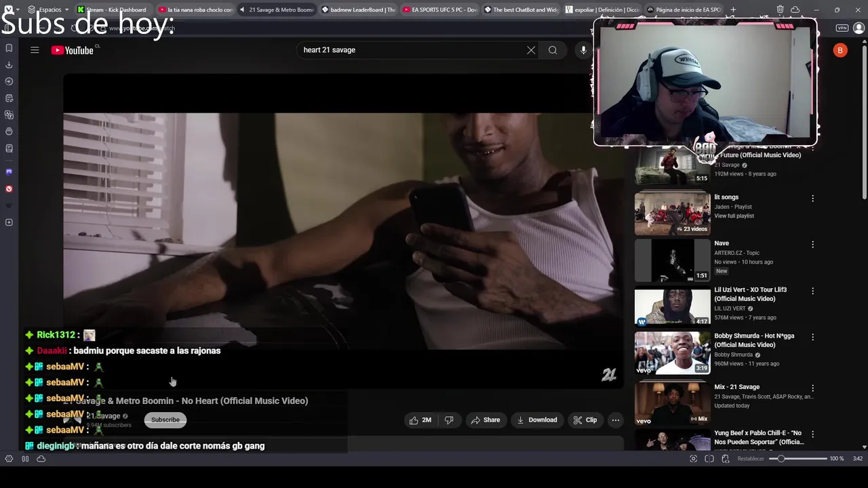Open options for Bobby Shmurda video
This screenshot has height=488, width=868.
click(812, 337)
